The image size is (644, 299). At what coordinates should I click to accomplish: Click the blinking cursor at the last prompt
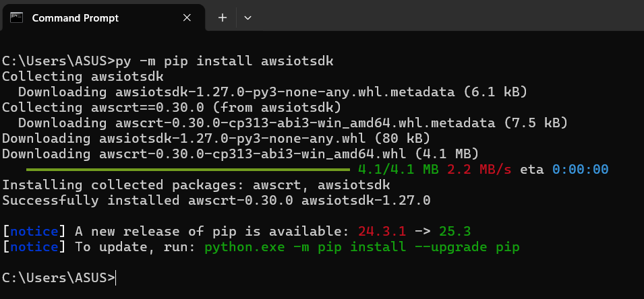click(117, 277)
